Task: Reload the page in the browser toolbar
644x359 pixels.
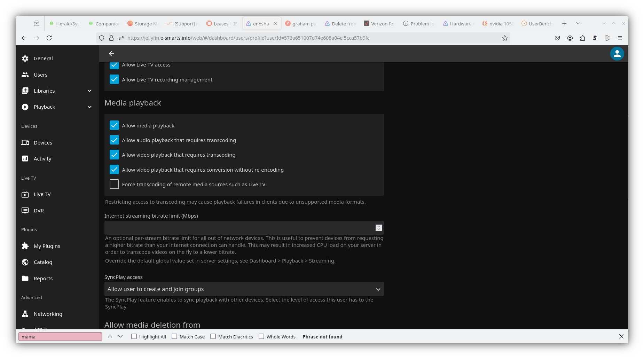Action: pos(49,38)
